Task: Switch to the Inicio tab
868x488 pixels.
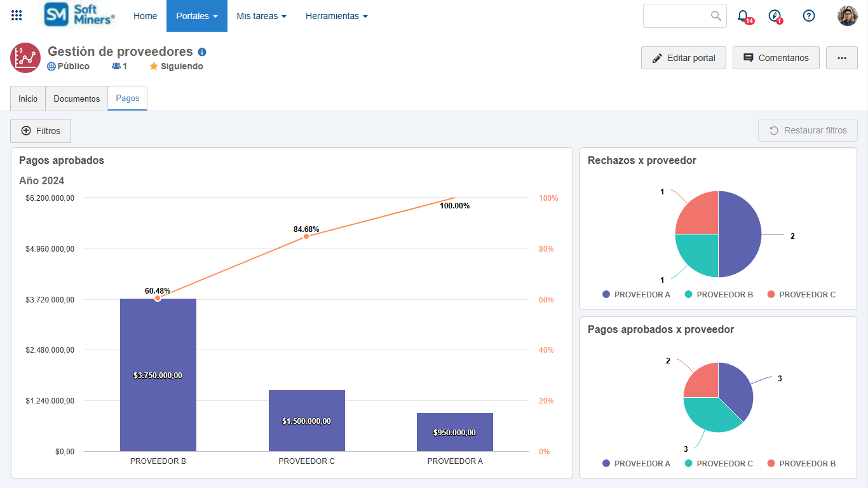Action: [x=28, y=98]
